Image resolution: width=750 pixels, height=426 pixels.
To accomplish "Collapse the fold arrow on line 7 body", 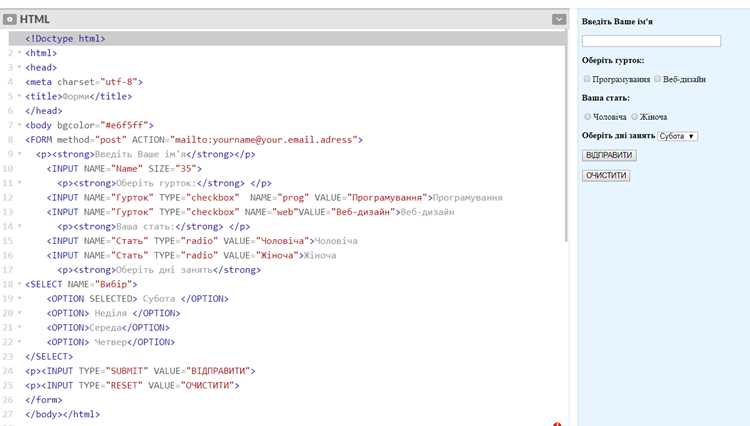I will point(20,125).
